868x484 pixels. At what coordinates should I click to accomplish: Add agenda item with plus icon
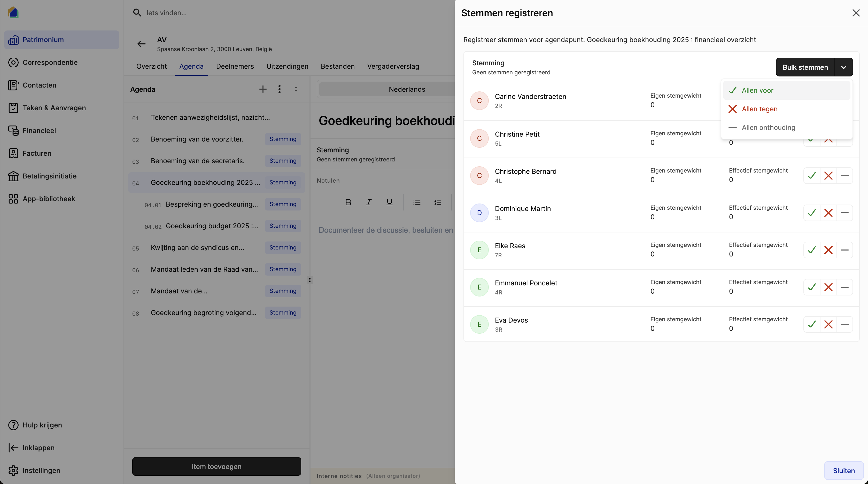pyautogui.click(x=263, y=89)
